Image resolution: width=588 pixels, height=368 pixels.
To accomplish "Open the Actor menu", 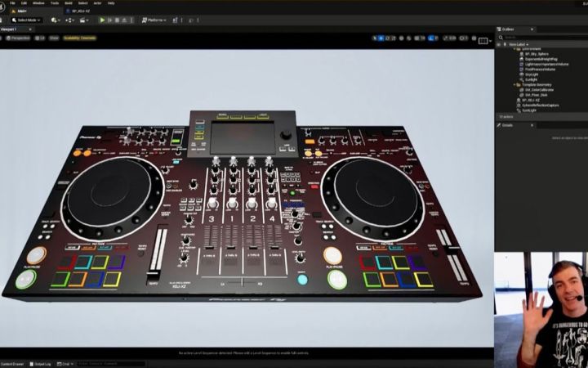I will click(97, 3).
